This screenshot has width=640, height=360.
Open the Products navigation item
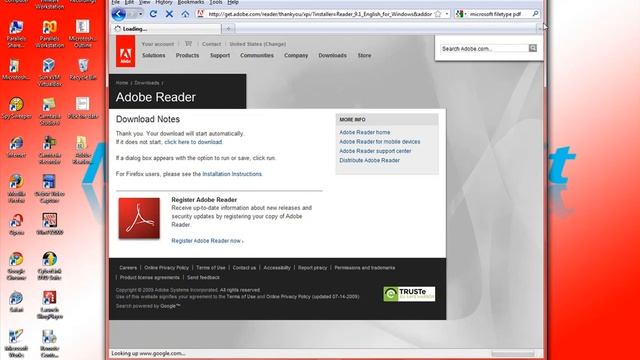[187, 55]
